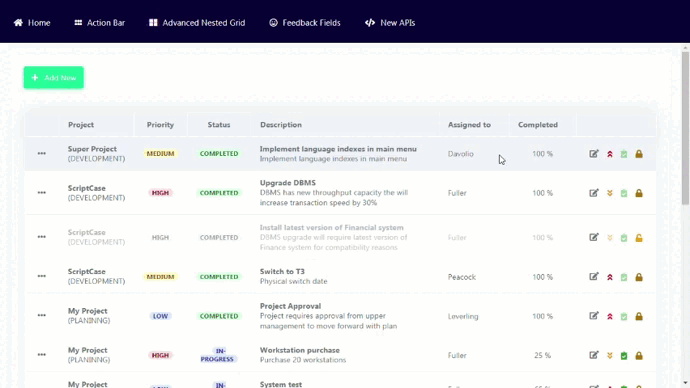The width and height of the screenshot is (690, 388).
Task: Click assignee name Leverling
Action: coord(463,316)
